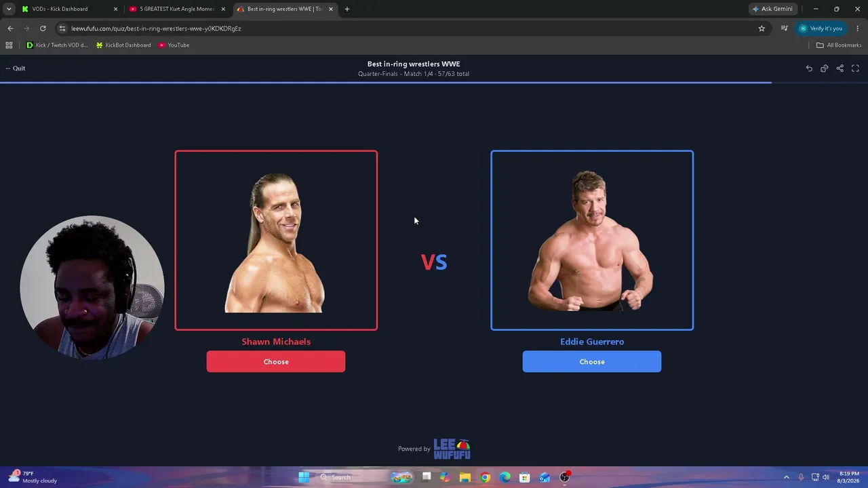Switch to the Kurt Angle YouTube tab
Screen dimensions: 868x488
[x=177, y=9]
